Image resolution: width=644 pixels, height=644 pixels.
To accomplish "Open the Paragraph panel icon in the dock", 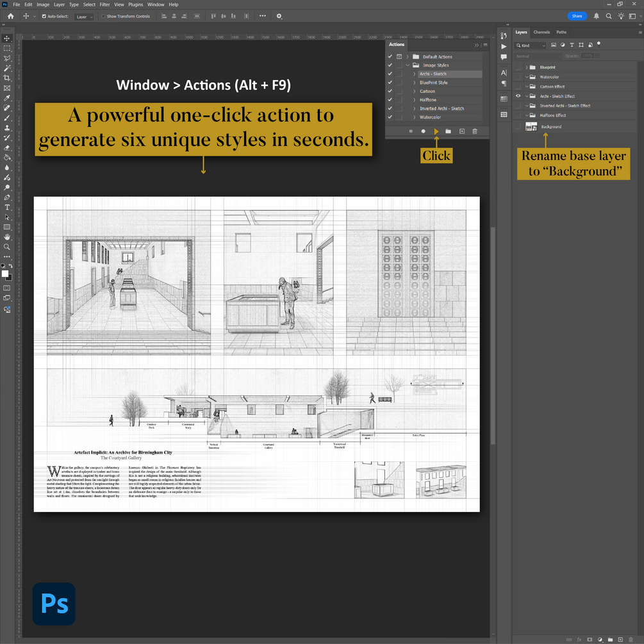I will point(504,83).
